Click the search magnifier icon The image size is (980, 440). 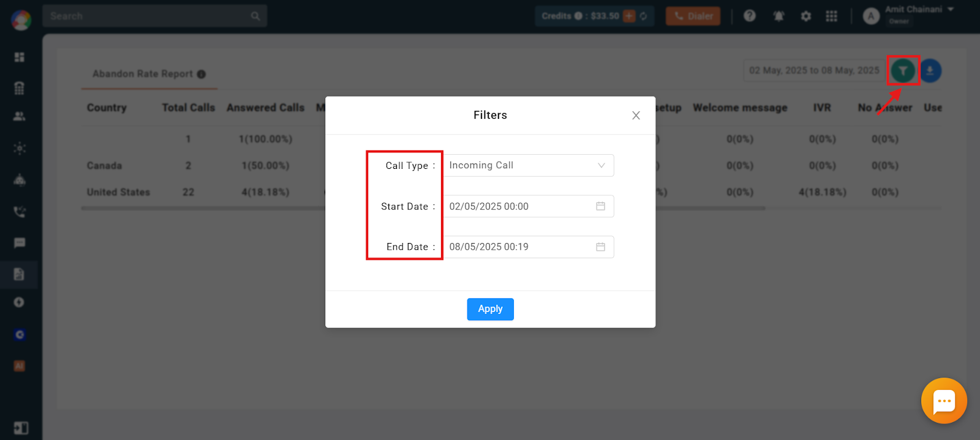point(255,16)
